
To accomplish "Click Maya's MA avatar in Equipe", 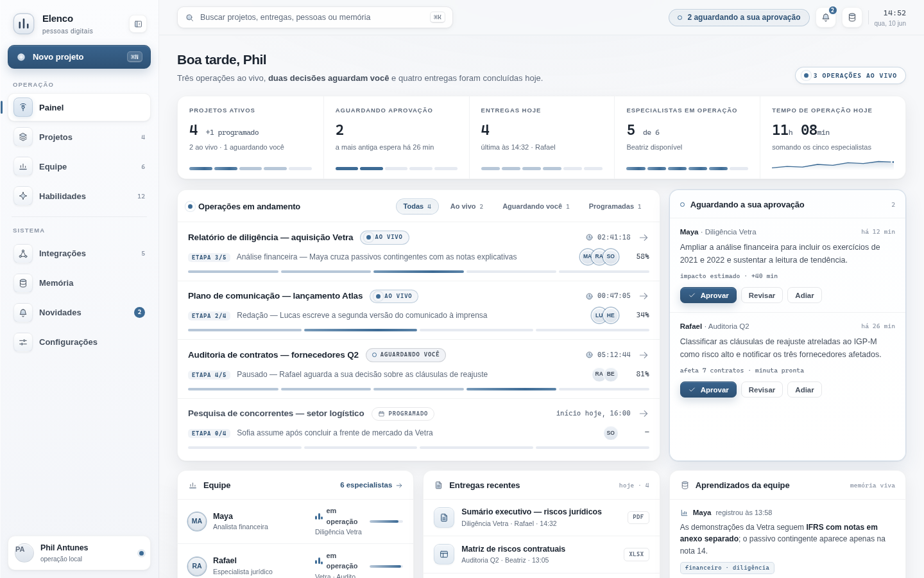I will [x=197, y=521].
